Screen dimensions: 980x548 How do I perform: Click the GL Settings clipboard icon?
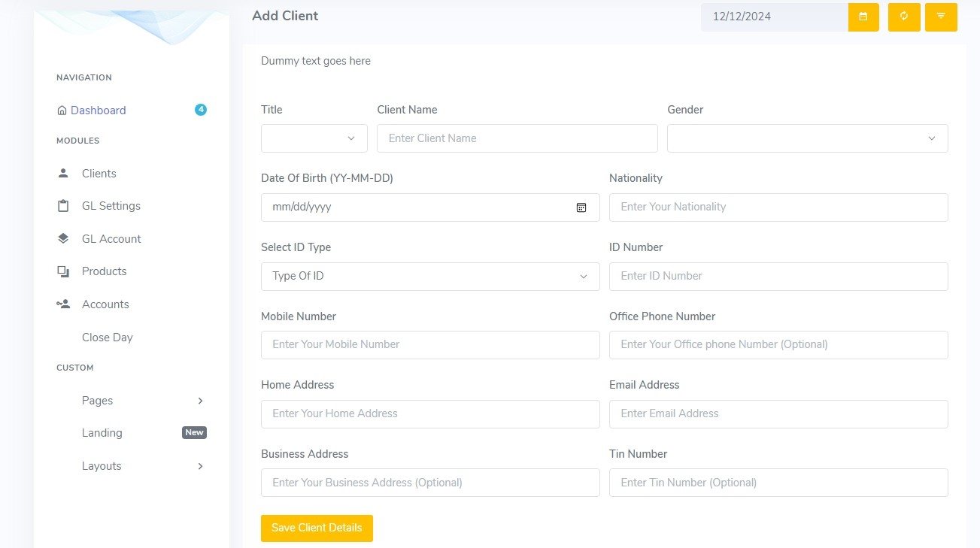pyautogui.click(x=63, y=206)
